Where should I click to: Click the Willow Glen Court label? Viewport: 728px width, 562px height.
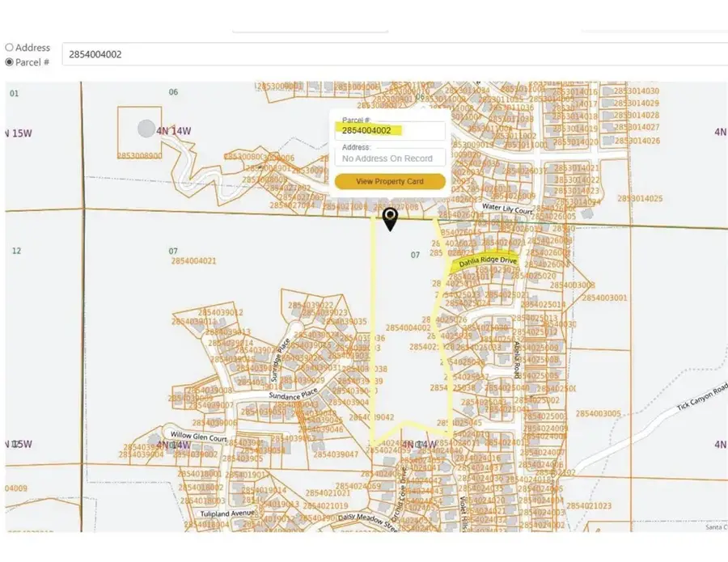200,437
